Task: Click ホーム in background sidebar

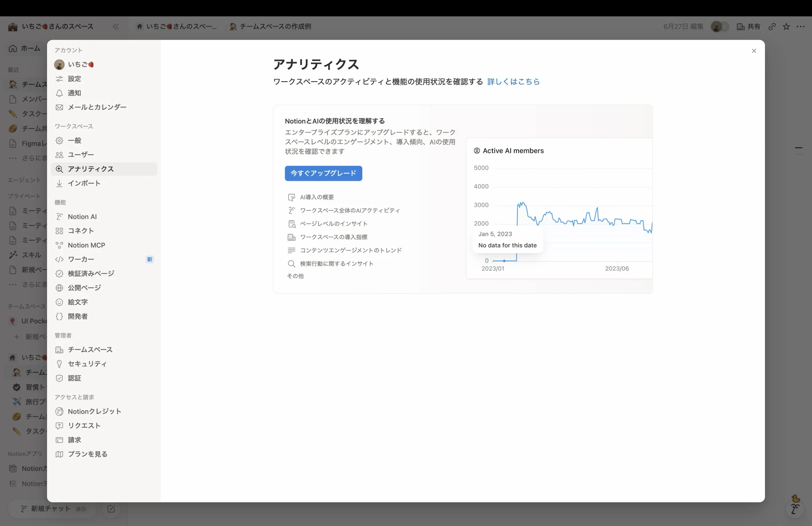Action: (25, 49)
